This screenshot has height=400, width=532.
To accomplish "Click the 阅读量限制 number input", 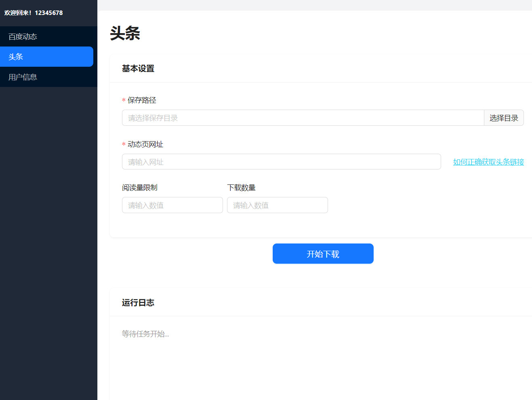I will (x=172, y=205).
